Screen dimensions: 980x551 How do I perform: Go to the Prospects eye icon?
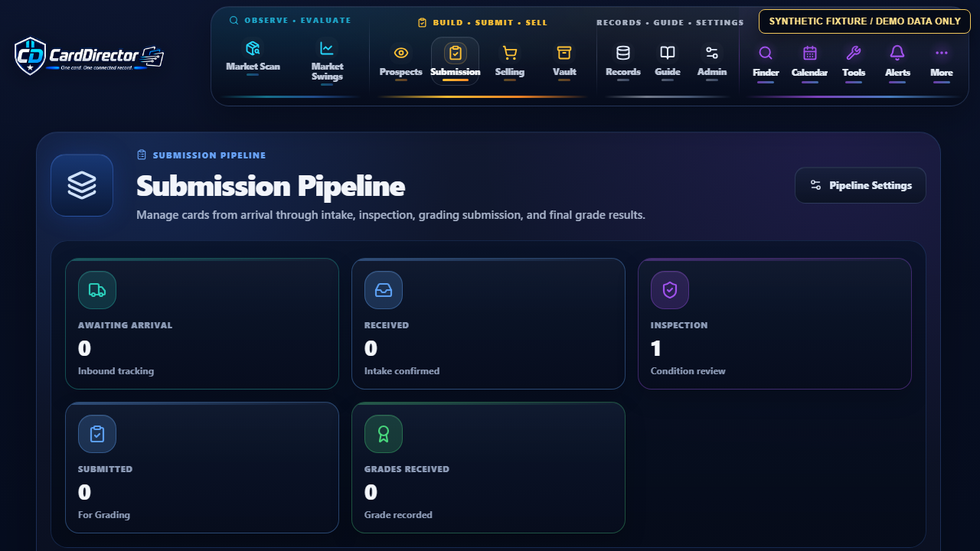pos(401,53)
